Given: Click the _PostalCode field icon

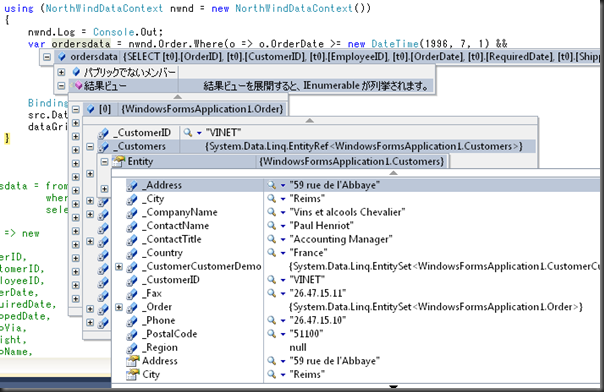Looking at the screenshot, I should click(x=132, y=334).
